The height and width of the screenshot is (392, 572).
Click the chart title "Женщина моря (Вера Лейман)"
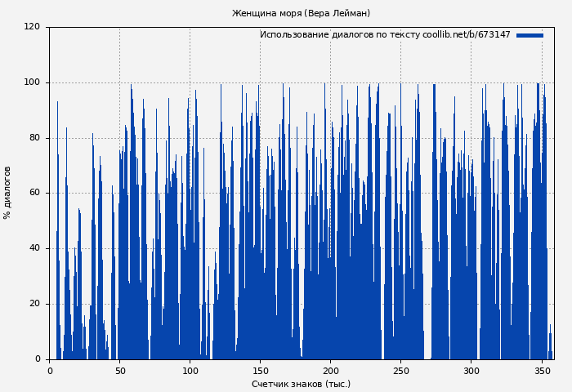tap(301, 13)
